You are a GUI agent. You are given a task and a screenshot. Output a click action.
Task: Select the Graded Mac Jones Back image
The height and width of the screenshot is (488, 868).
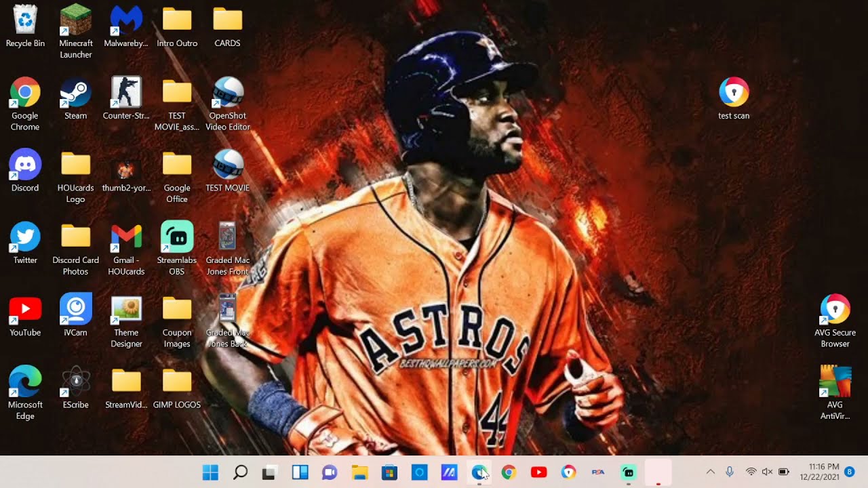click(x=228, y=321)
